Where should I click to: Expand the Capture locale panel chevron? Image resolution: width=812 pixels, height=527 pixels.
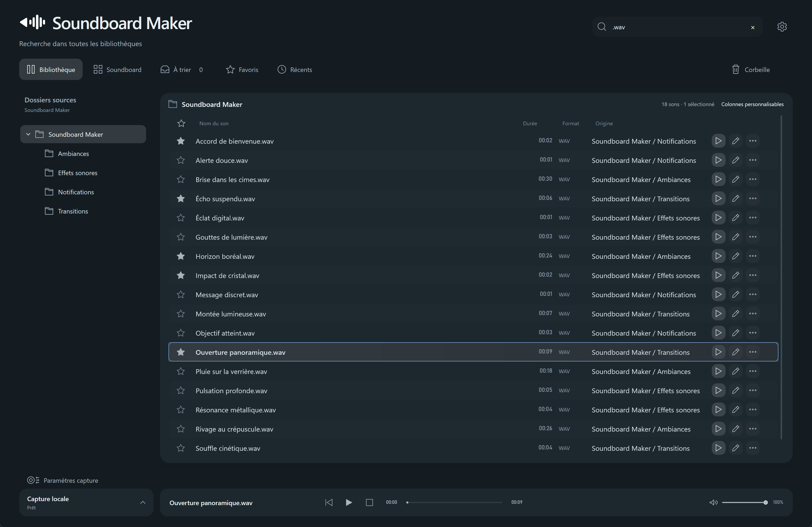coord(143,502)
